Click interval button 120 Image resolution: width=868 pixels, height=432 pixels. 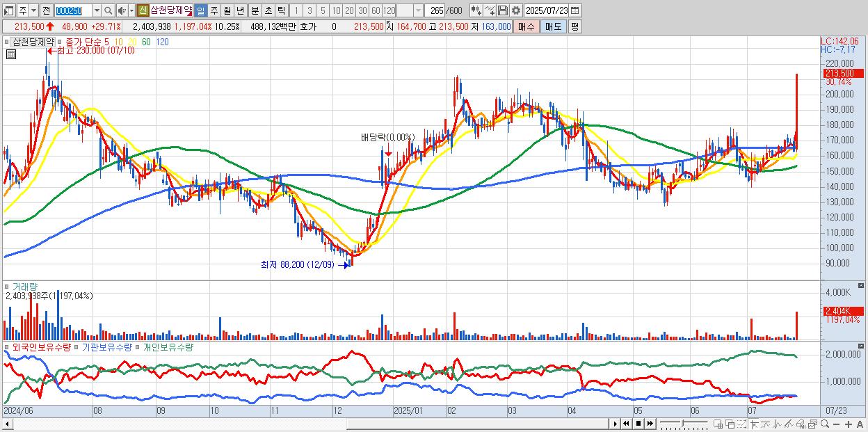[389, 10]
